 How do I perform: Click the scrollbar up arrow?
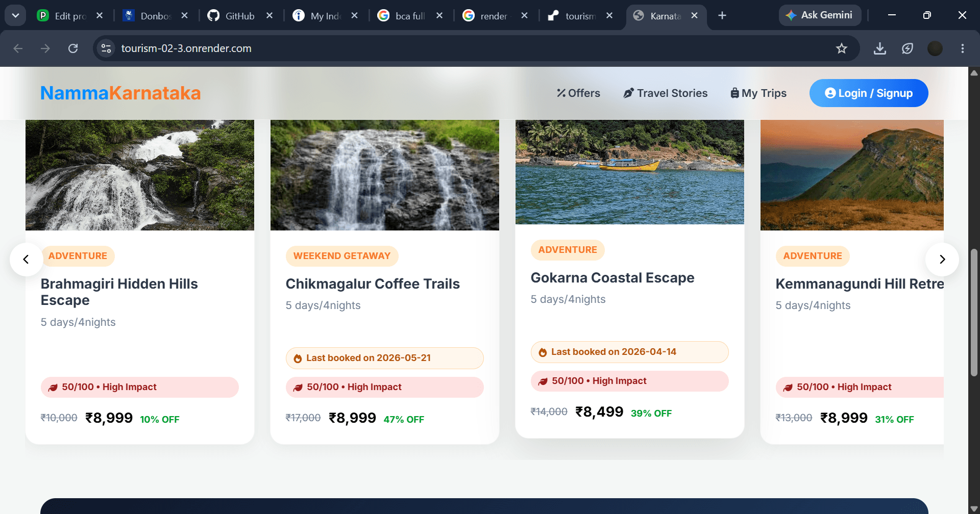click(974, 73)
